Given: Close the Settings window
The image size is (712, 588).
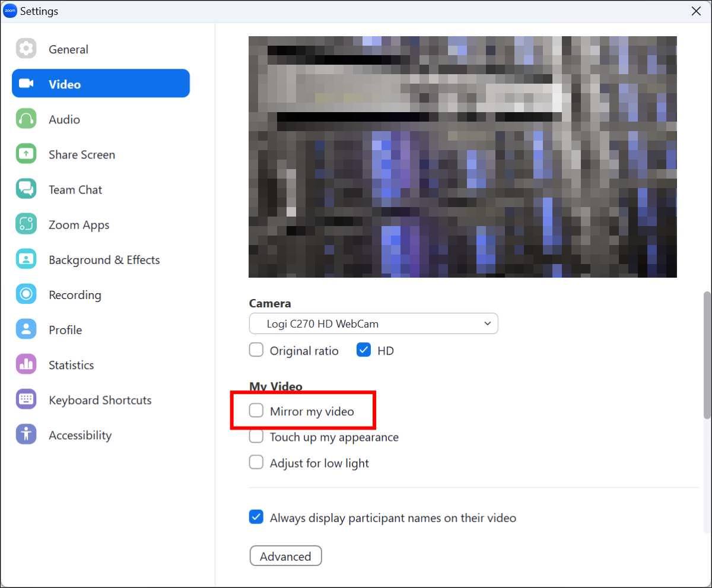Looking at the screenshot, I should pyautogui.click(x=696, y=11).
